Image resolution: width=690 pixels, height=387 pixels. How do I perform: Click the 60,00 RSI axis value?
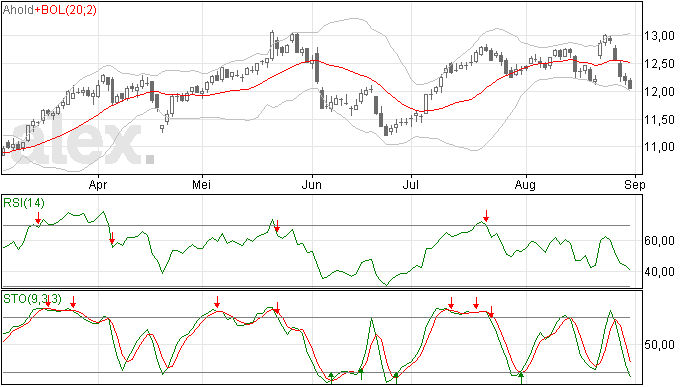(x=659, y=241)
